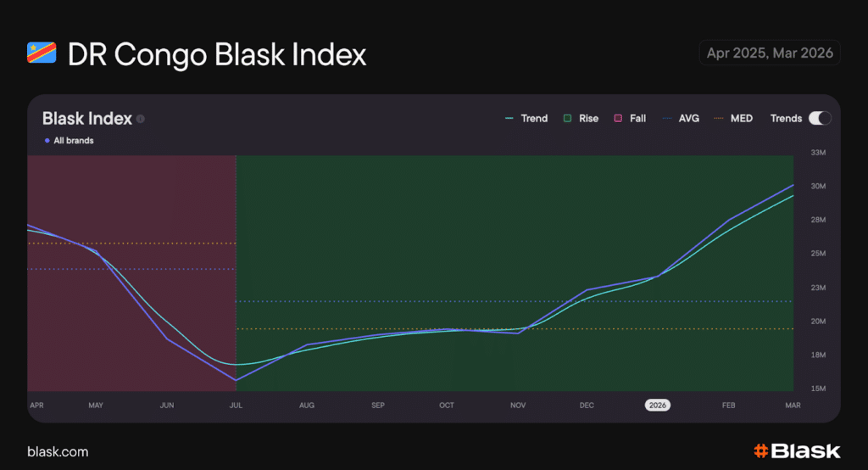The height and width of the screenshot is (470, 868).
Task: Click the 30M y-axis label
Action: click(818, 187)
